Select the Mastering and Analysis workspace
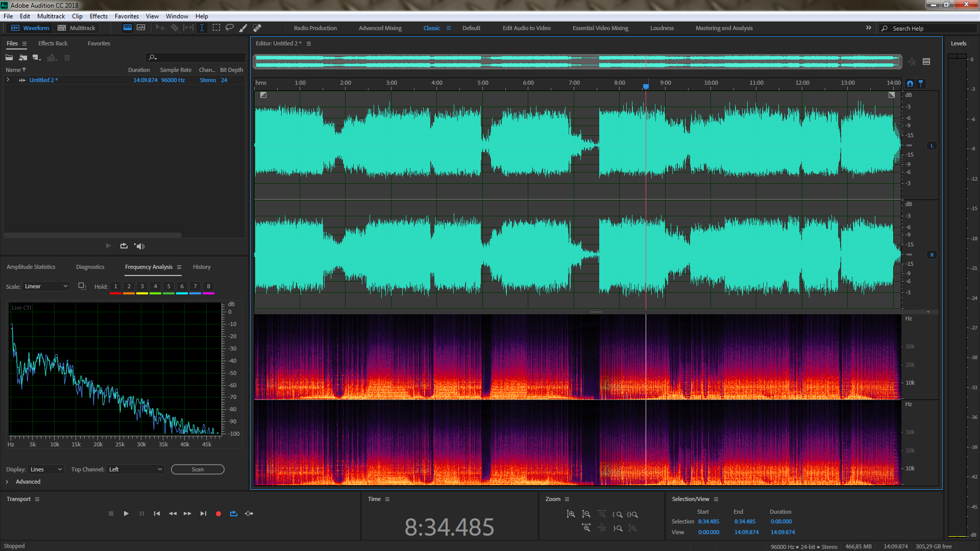The image size is (980, 551). pos(724,28)
